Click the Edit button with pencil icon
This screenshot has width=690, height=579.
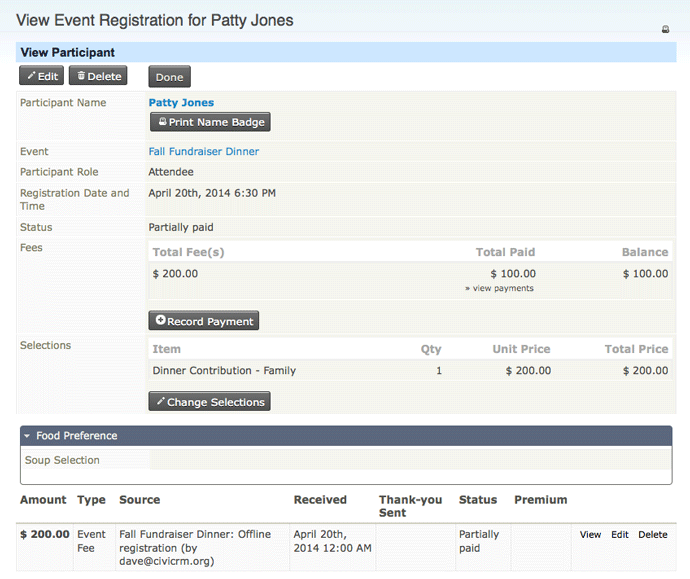pos(42,76)
